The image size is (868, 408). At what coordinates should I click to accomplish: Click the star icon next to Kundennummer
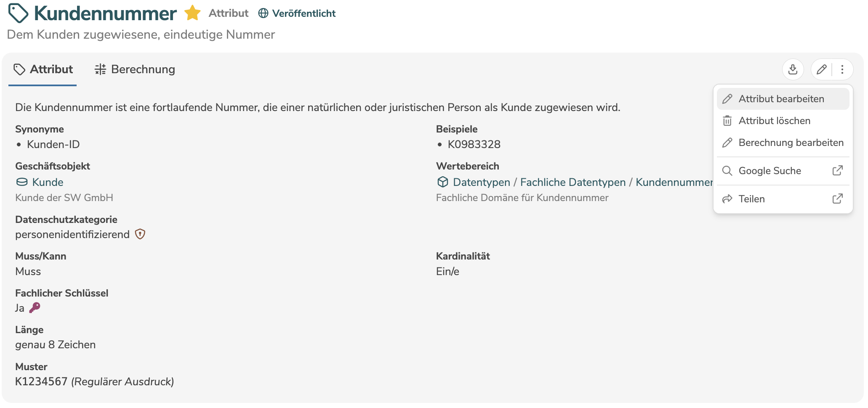192,13
